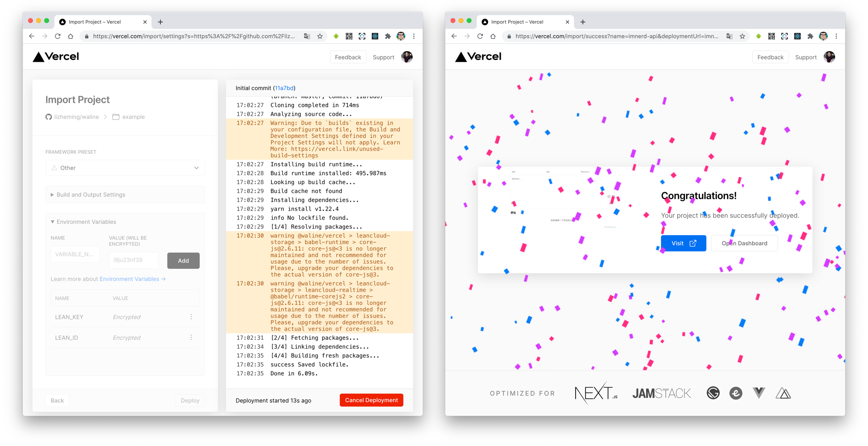
Task: Open the extensions puzzle icon in the left browser
Action: (388, 36)
